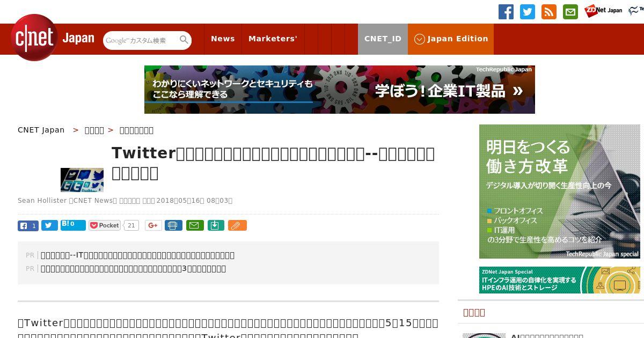Go to CNET Japan breadcrumb link

[41, 130]
